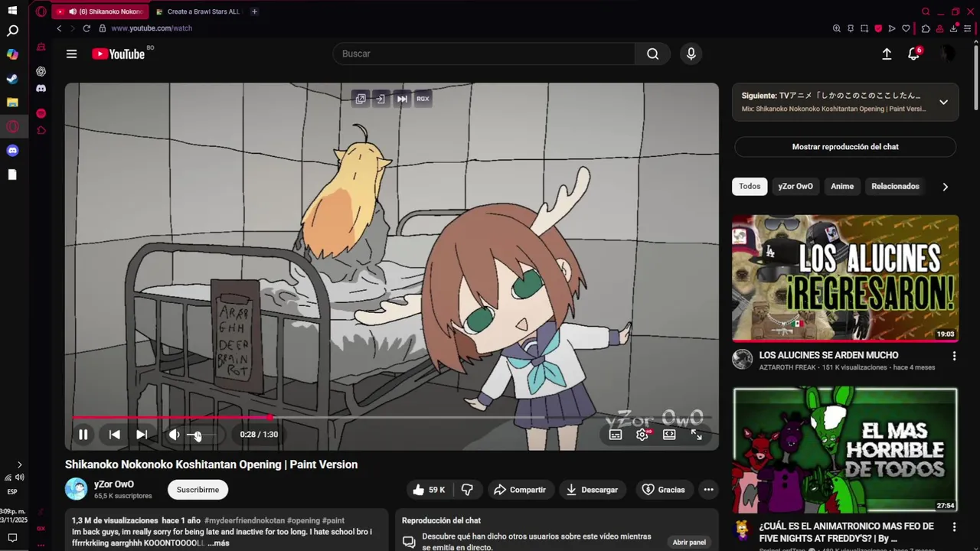Open browser downloads icon
Screen dimensions: 980x551
[954, 28]
